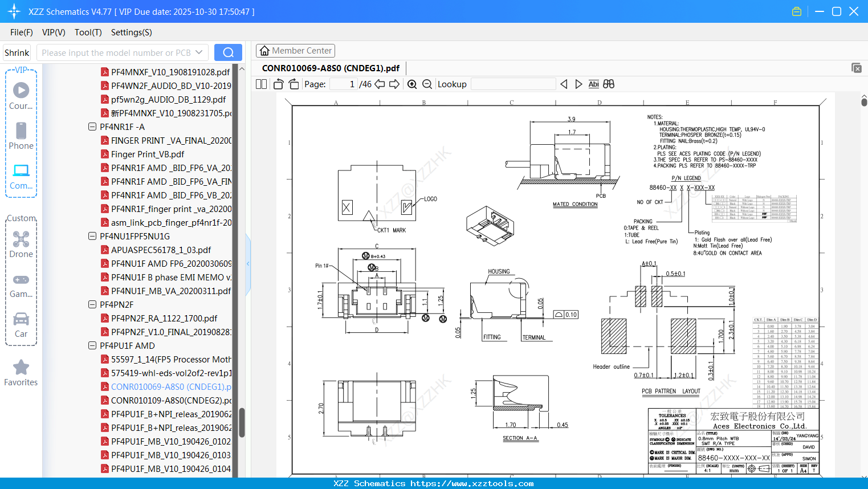Zoom in on the PDF
Screen dimensions: 868x489
412,84
